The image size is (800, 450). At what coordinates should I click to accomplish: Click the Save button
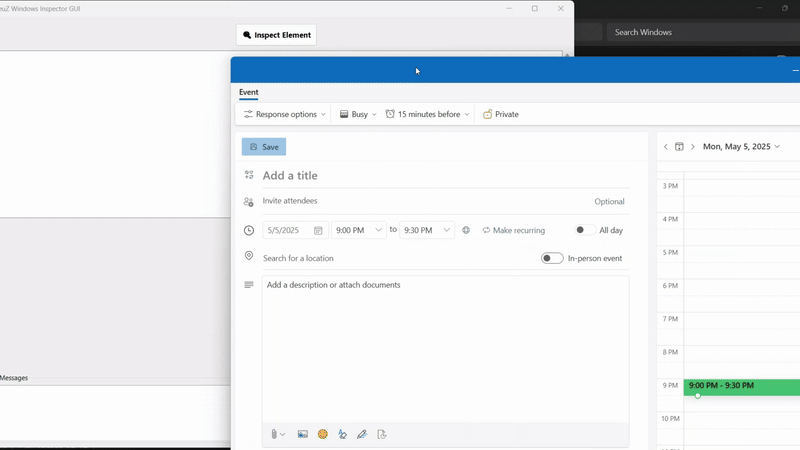(264, 147)
